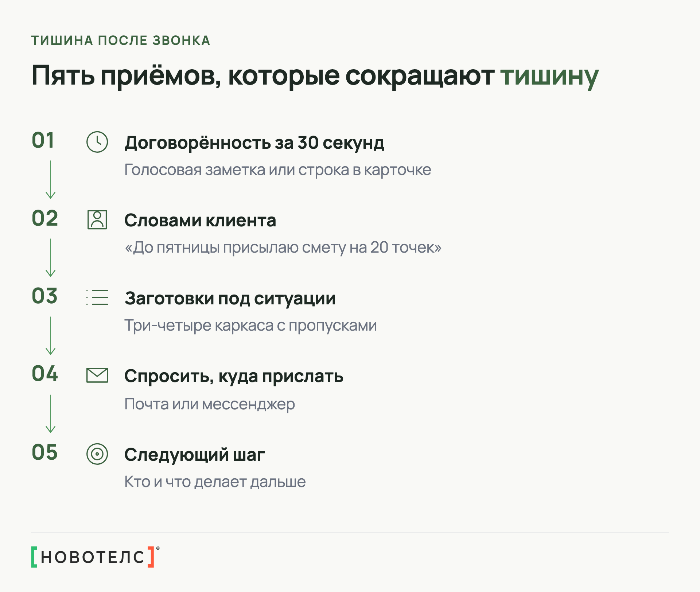Click the clock icon beside step 01

point(97,142)
